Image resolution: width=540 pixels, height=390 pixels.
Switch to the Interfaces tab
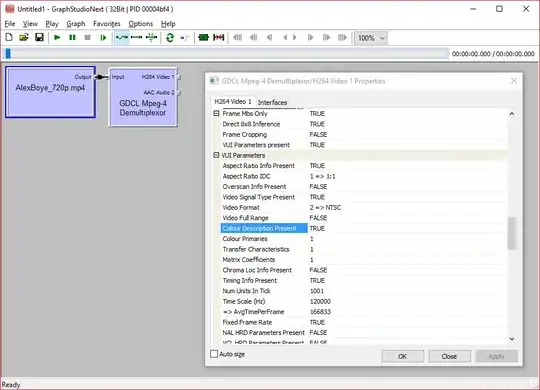pos(272,102)
